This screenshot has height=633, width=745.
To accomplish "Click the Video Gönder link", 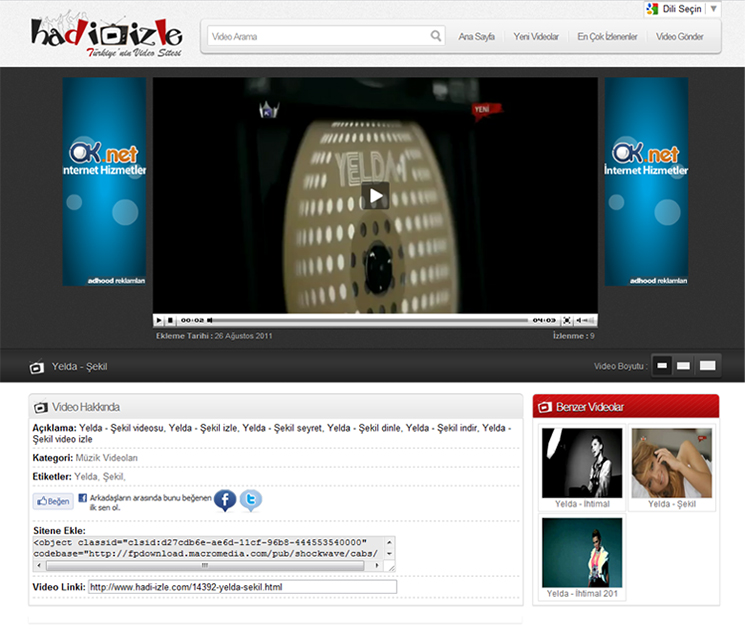I will pyautogui.click(x=680, y=37).
